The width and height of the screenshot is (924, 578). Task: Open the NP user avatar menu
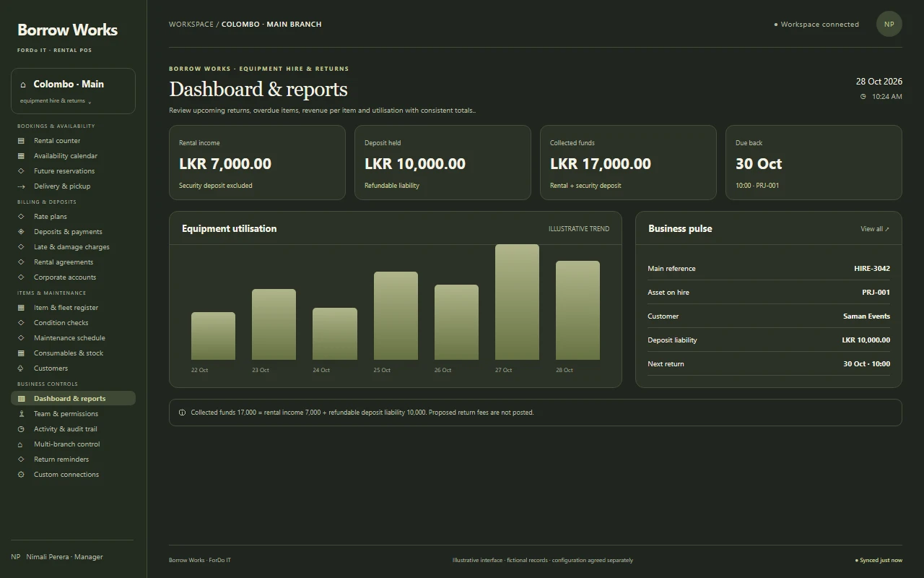click(x=889, y=24)
